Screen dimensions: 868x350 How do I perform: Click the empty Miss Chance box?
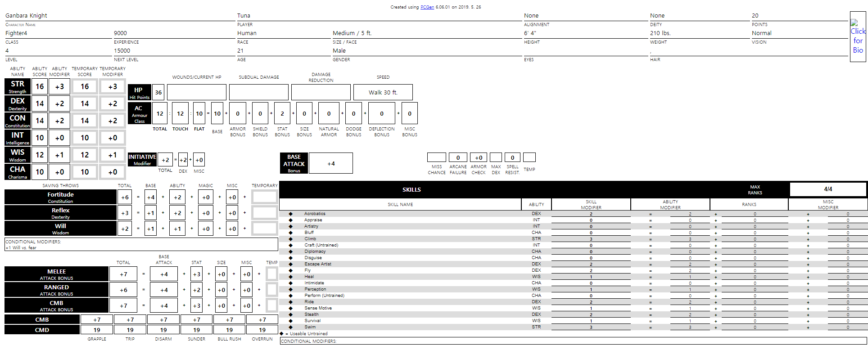[436, 157]
